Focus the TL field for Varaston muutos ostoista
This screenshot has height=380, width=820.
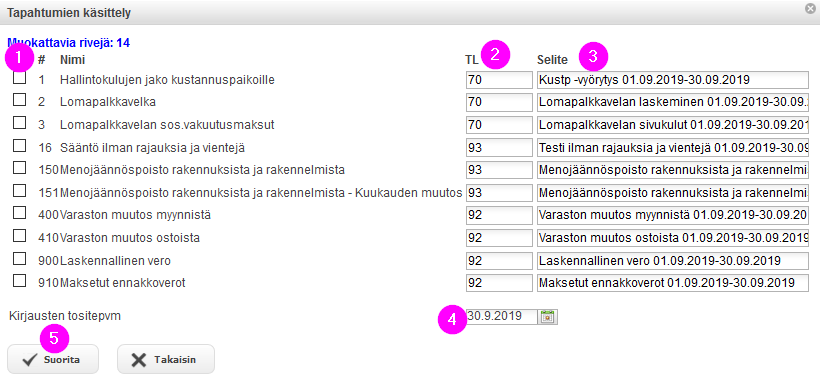499,238
